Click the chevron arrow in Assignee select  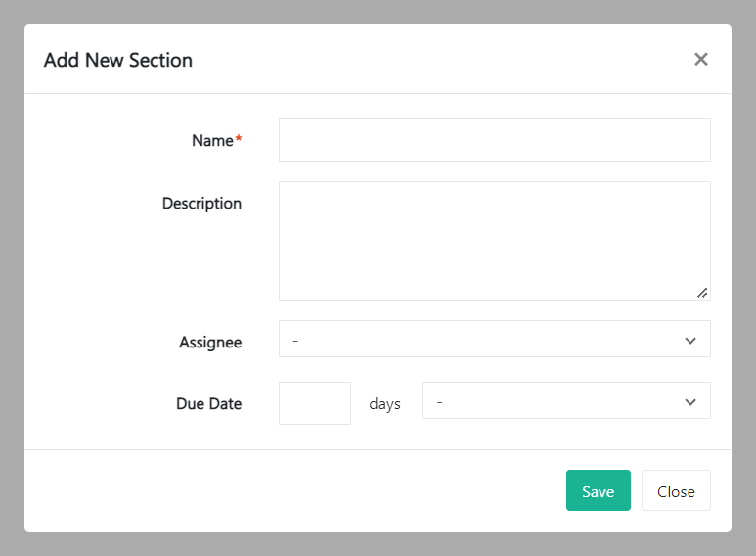(690, 341)
